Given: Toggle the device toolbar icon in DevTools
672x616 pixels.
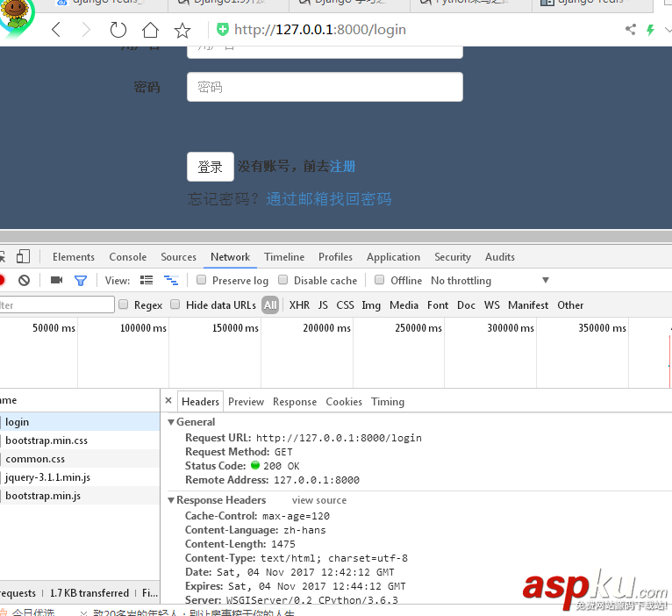Looking at the screenshot, I should pyautogui.click(x=23, y=256).
